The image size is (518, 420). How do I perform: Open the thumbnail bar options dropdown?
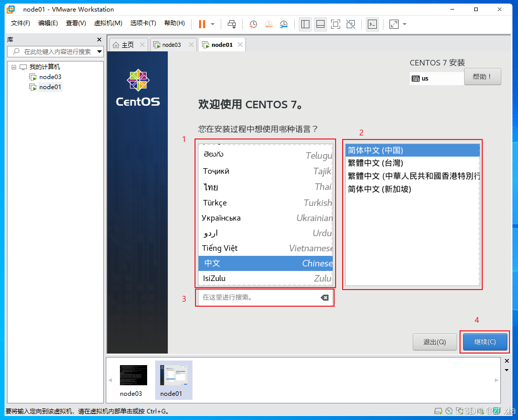(507, 370)
